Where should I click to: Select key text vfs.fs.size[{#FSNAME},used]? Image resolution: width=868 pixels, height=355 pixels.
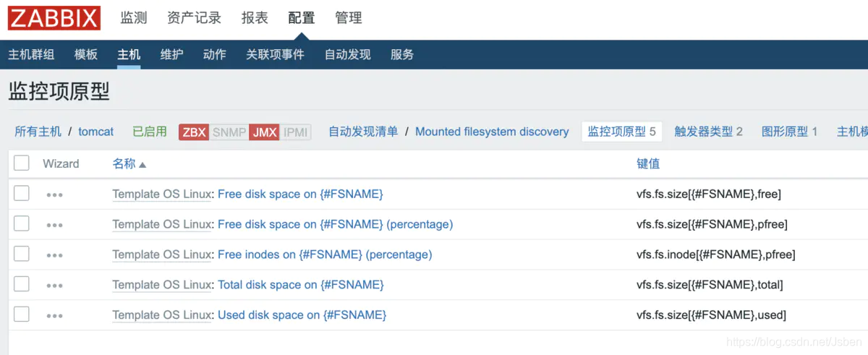pos(711,315)
